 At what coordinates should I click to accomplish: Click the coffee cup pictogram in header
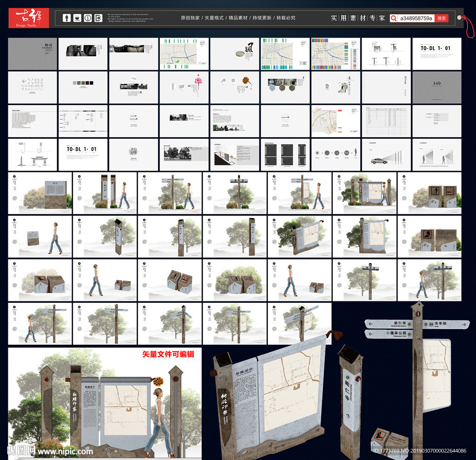pos(78,18)
